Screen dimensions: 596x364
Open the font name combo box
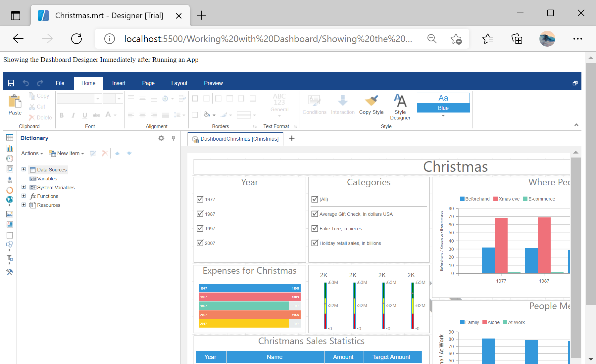pyautogui.click(x=79, y=98)
